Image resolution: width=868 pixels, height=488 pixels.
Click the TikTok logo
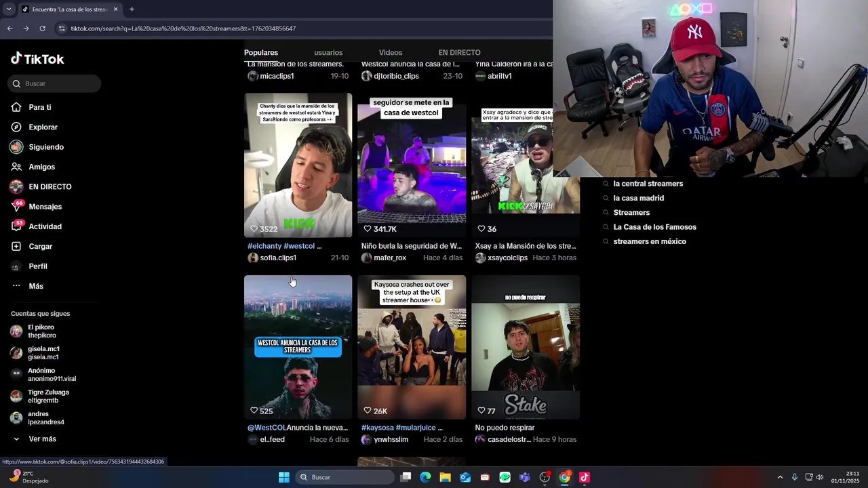click(37, 59)
